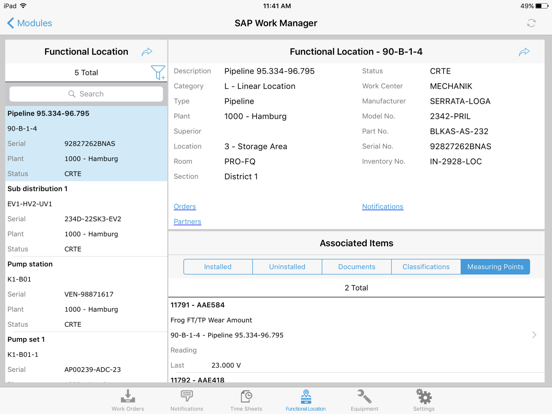Click serial value VEN-98871617

(x=89, y=294)
